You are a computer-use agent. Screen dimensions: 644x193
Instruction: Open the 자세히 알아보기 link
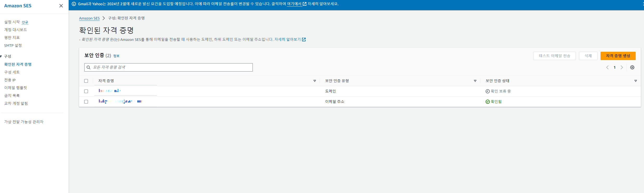point(287,40)
